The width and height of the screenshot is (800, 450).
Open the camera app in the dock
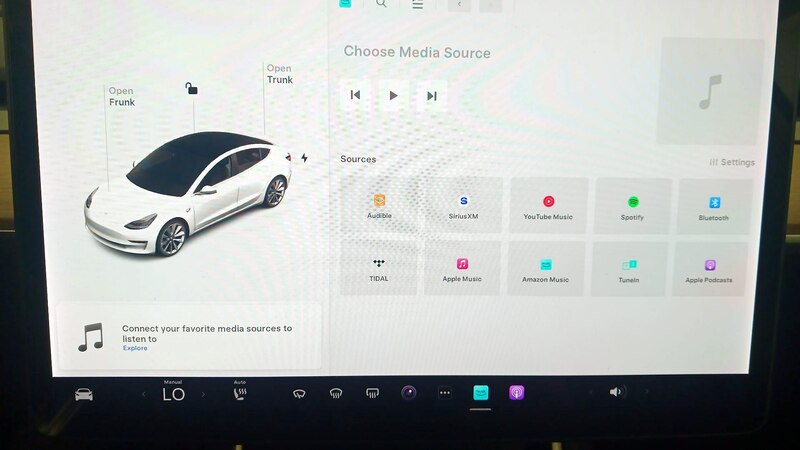click(x=409, y=392)
